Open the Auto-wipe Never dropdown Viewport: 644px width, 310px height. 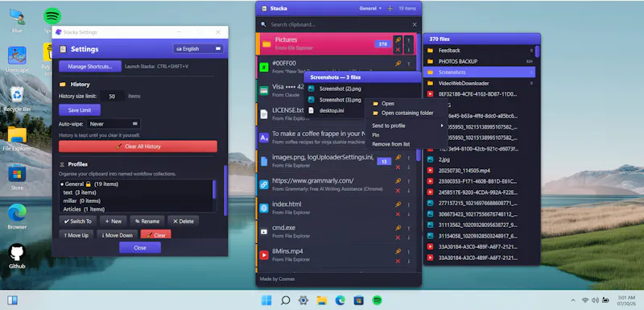tap(114, 123)
